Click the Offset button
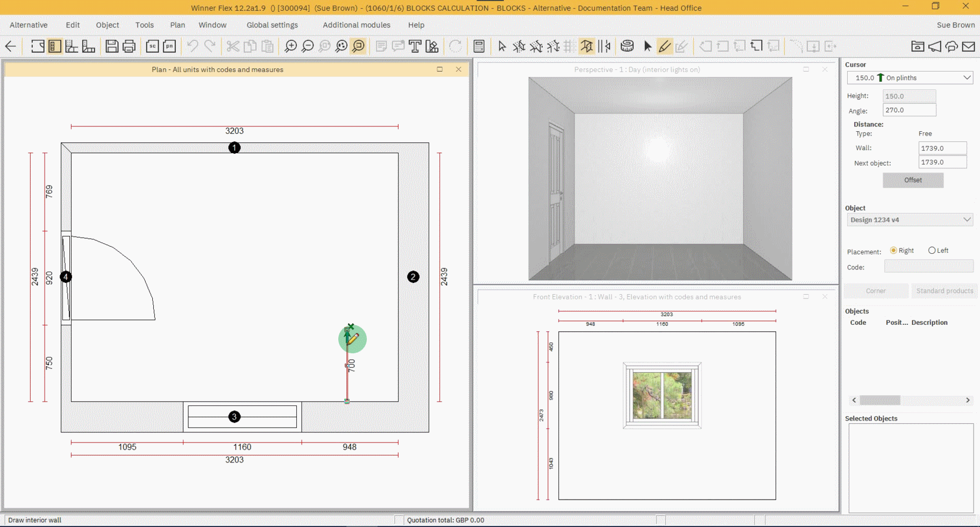This screenshot has width=980, height=527. (913, 180)
